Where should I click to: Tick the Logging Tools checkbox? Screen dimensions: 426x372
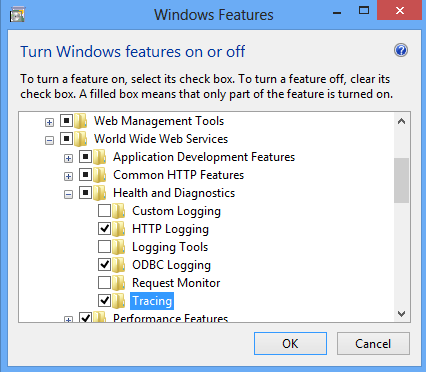tap(104, 247)
